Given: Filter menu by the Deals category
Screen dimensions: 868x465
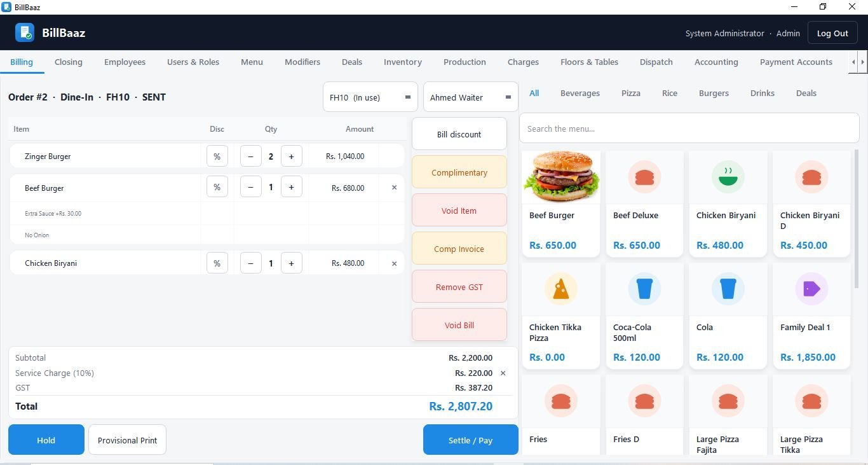Looking at the screenshot, I should 806,93.
